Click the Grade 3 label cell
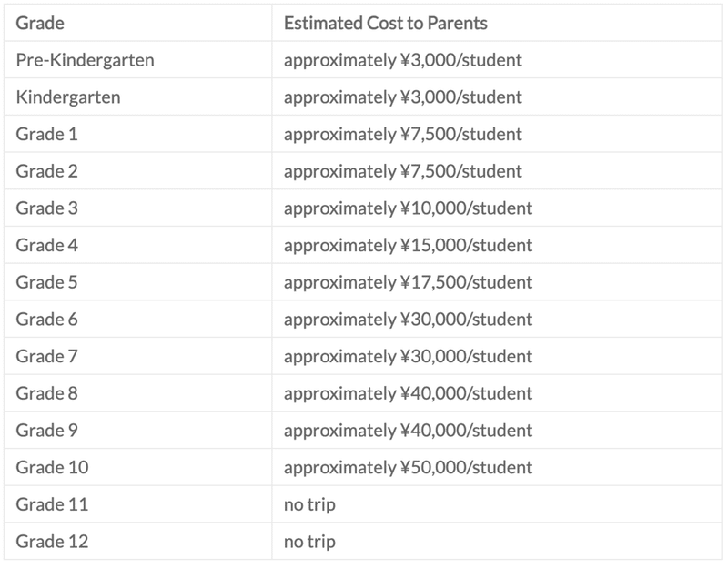728x569 pixels. pyautogui.click(x=47, y=208)
